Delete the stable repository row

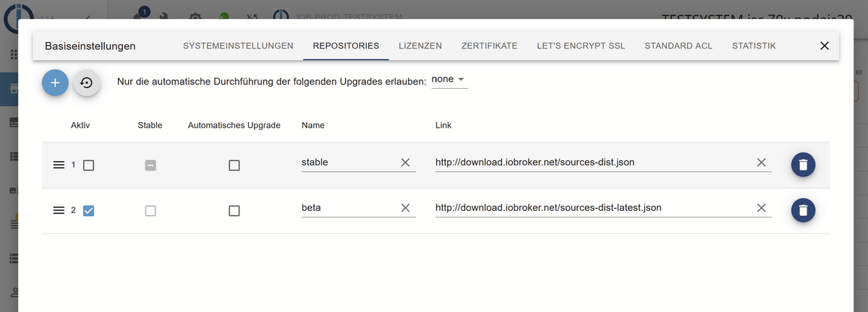803,165
